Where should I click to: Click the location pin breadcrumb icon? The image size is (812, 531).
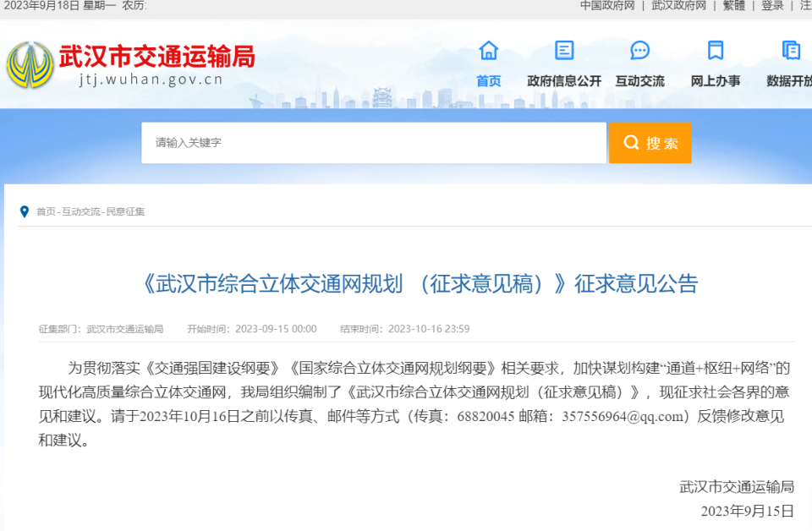[23, 211]
